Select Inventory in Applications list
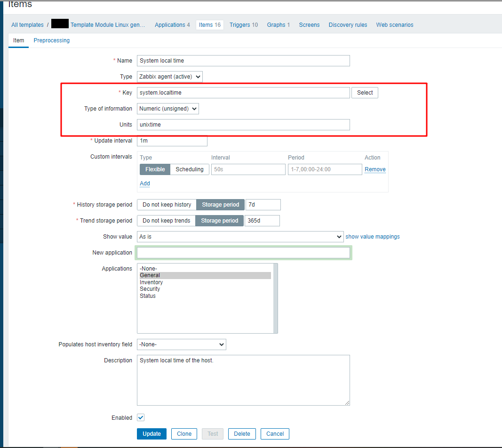Viewport: 502px width, 448px height. pos(151,282)
